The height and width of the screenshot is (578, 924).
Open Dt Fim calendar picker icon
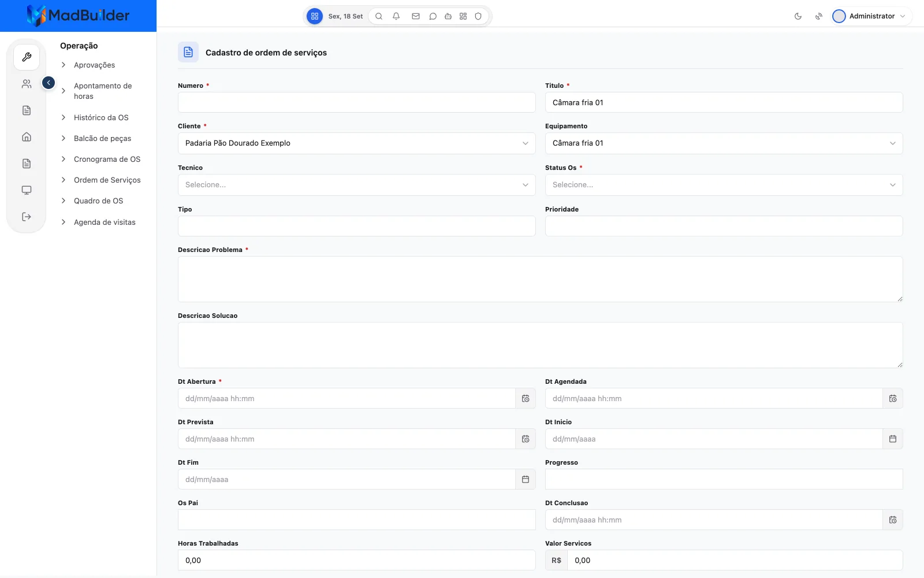[x=526, y=479]
